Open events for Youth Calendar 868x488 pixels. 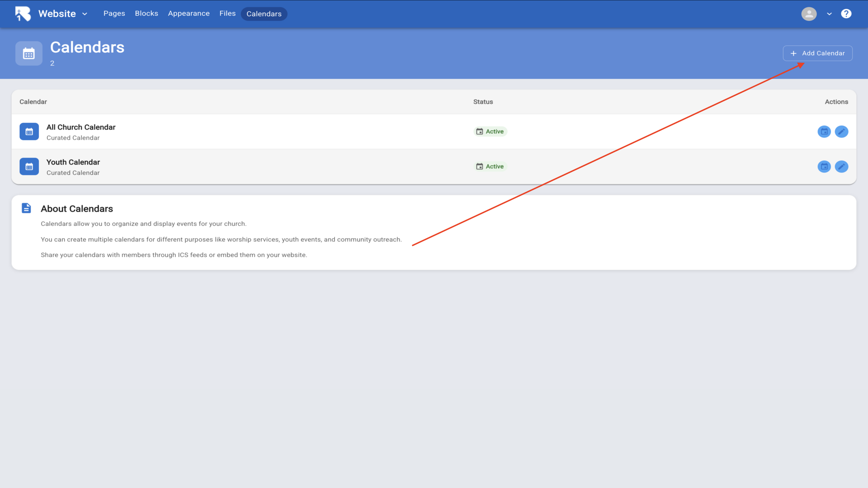click(x=824, y=167)
